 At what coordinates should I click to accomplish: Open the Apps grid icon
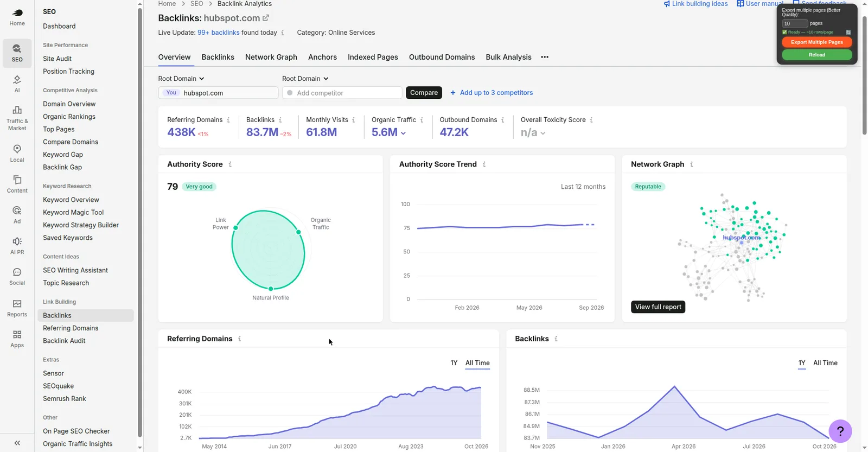click(x=17, y=339)
